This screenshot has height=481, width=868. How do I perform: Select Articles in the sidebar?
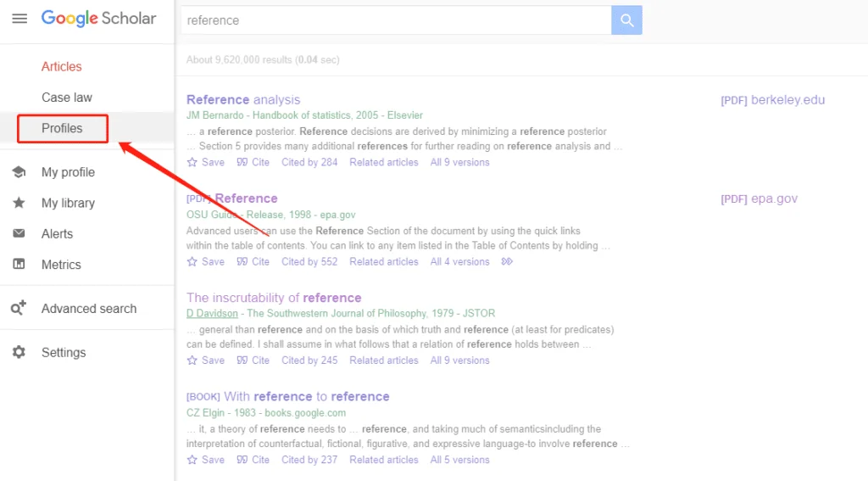pyautogui.click(x=61, y=66)
